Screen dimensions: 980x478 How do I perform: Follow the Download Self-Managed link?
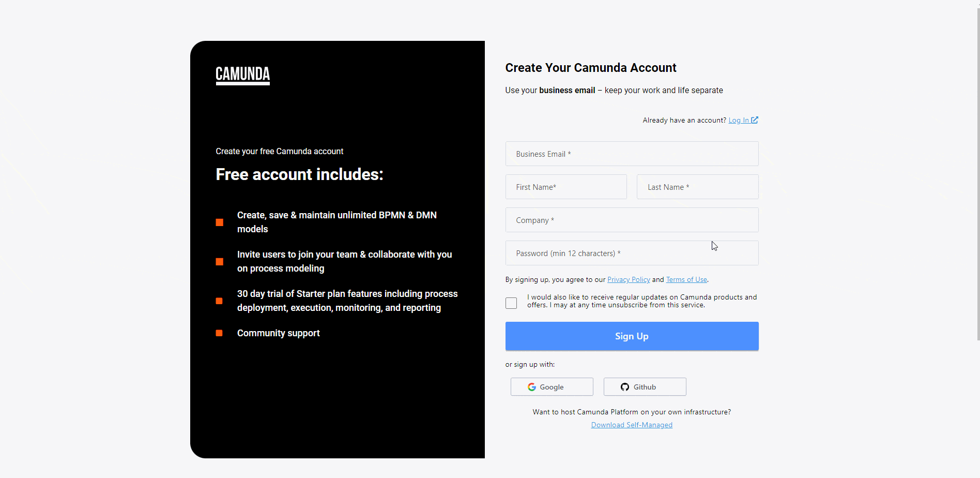coord(632,425)
